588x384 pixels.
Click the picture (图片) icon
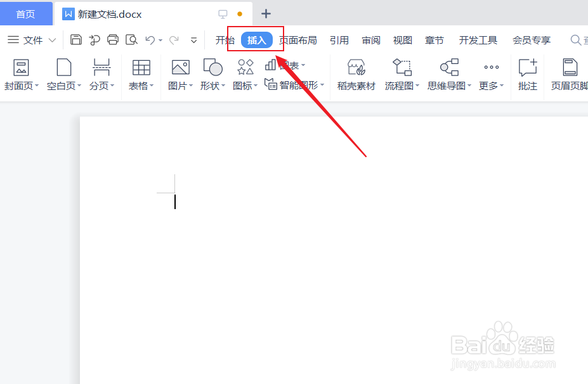click(181, 67)
